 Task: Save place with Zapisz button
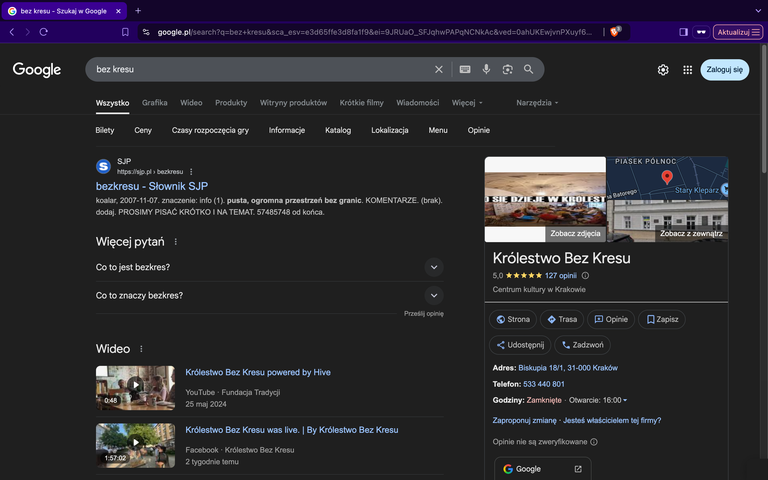pyautogui.click(x=662, y=319)
